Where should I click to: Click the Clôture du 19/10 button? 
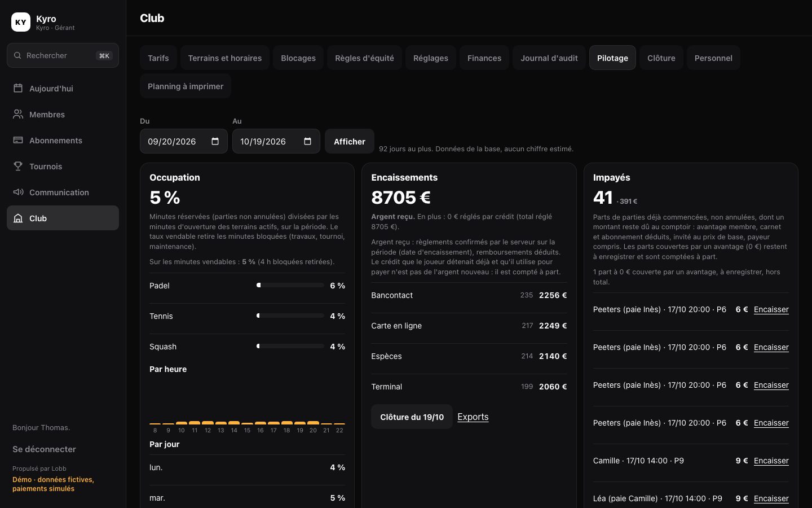point(412,417)
